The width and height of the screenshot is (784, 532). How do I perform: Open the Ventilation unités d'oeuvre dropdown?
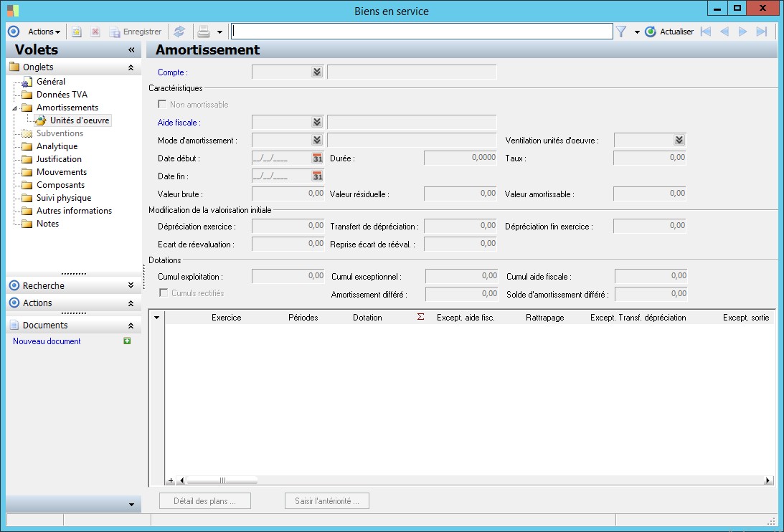[x=679, y=140]
